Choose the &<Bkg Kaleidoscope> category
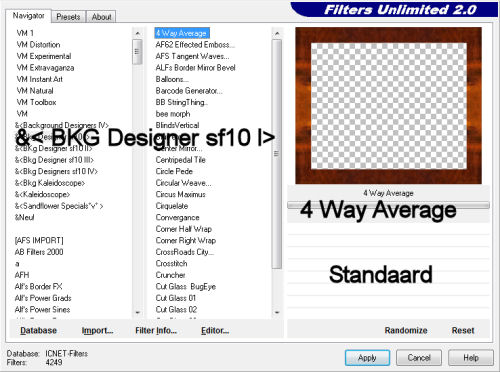This screenshot has width=500, height=372. pos(50,183)
